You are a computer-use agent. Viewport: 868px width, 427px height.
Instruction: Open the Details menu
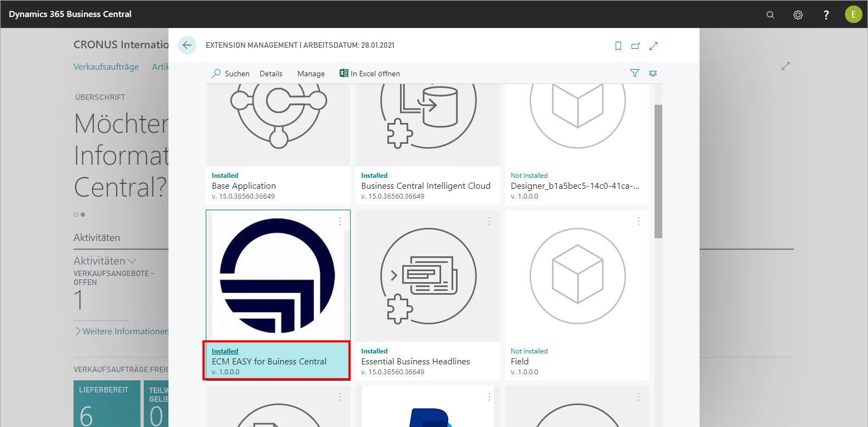[x=271, y=74]
